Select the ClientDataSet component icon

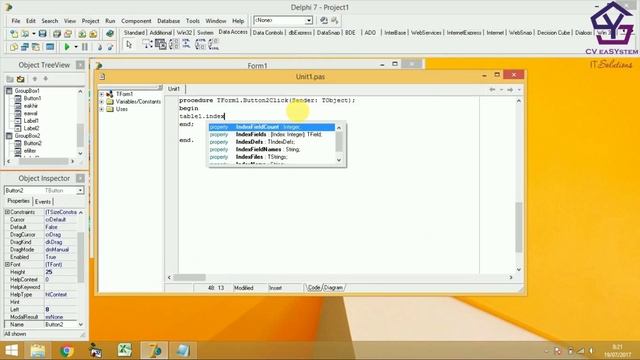(x=160, y=44)
